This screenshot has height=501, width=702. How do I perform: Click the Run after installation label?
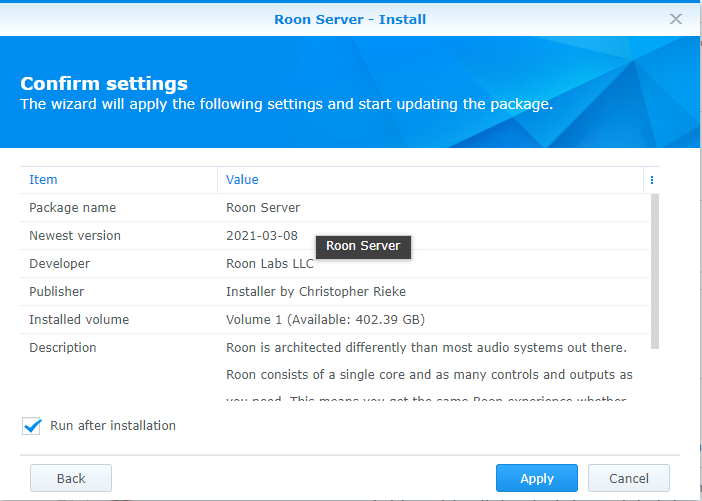(113, 426)
